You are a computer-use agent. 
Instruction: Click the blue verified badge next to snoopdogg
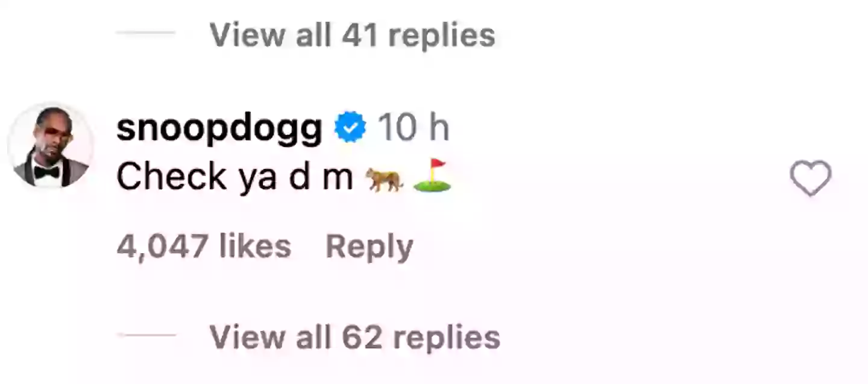tap(348, 127)
